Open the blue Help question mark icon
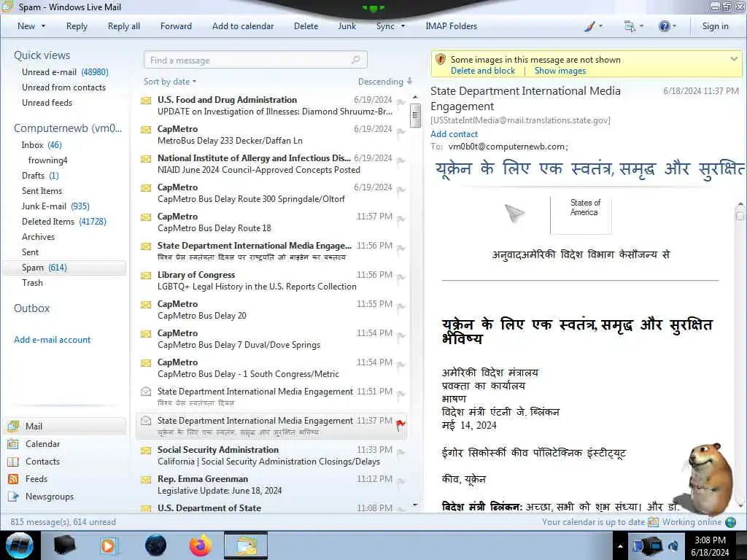Screen dimensions: 747x560 [x=664, y=27]
